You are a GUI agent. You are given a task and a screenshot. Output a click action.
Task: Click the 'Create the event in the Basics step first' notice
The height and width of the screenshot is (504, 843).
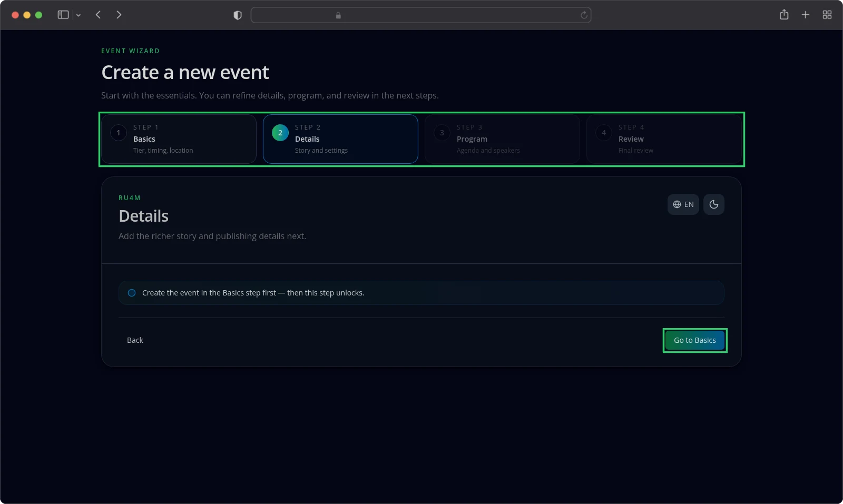click(x=421, y=293)
